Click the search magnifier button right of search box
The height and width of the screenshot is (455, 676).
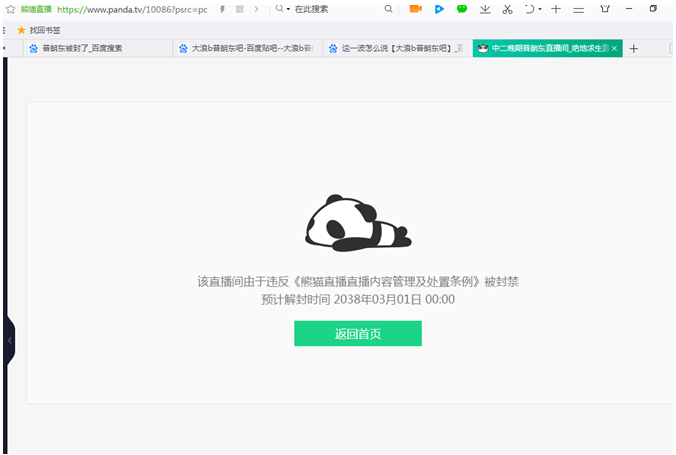coord(388,9)
